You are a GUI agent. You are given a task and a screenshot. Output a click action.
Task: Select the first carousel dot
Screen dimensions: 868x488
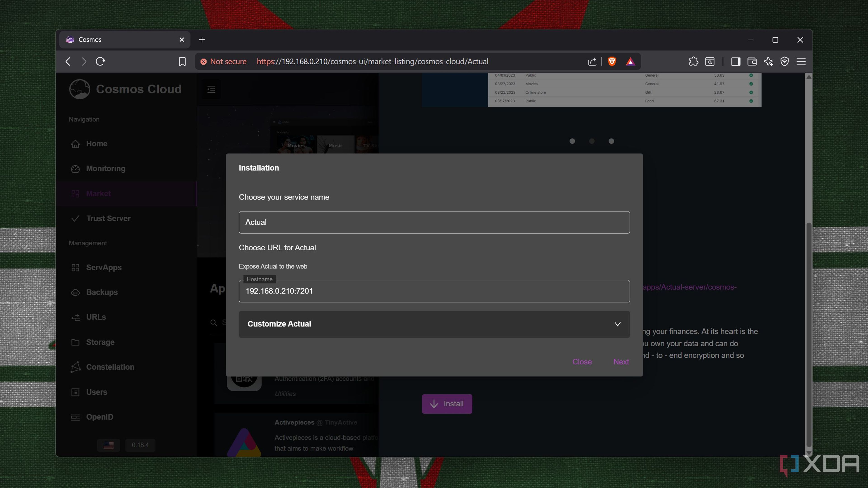(x=572, y=141)
